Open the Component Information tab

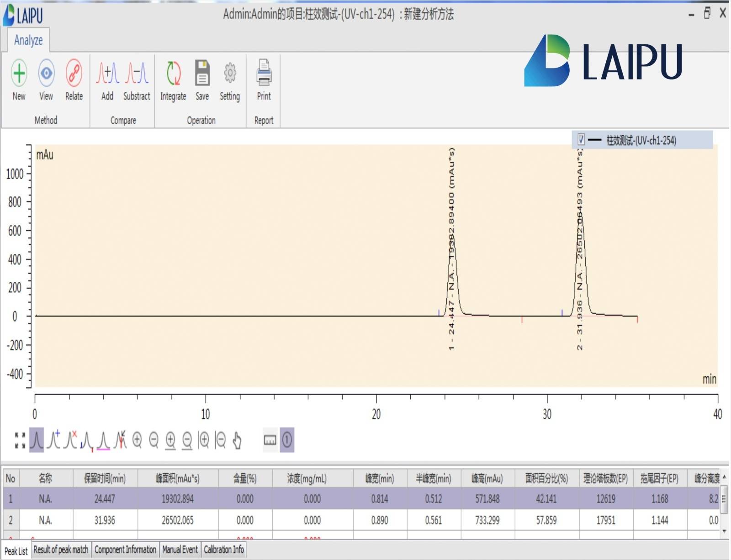(125, 549)
